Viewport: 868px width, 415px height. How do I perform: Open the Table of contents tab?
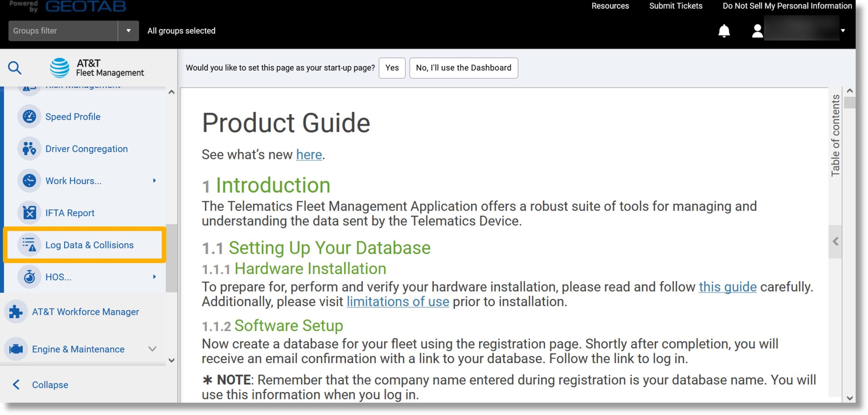pyautogui.click(x=835, y=136)
